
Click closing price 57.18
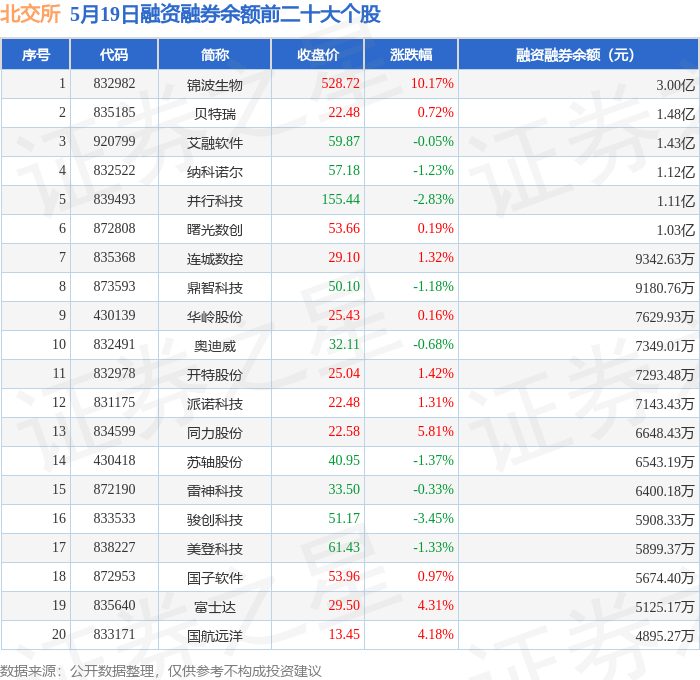tap(344, 171)
